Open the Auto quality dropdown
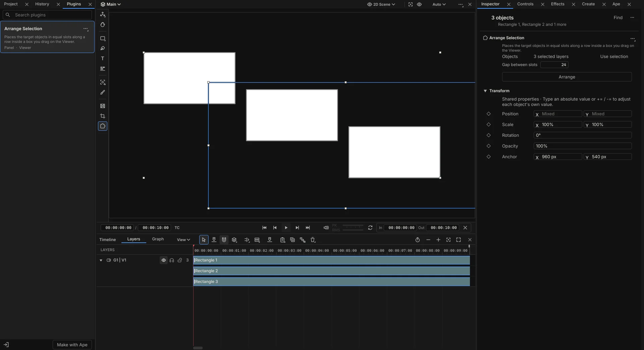 point(439,4)
